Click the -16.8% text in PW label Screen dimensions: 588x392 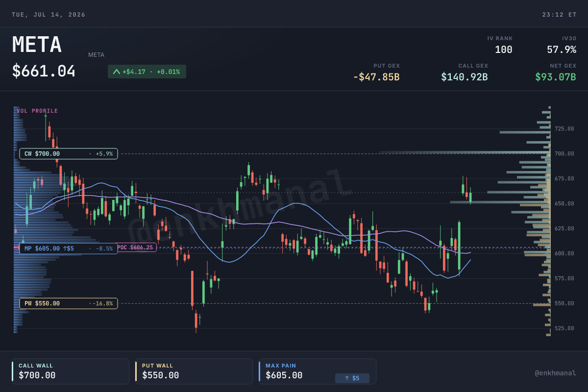102,303
